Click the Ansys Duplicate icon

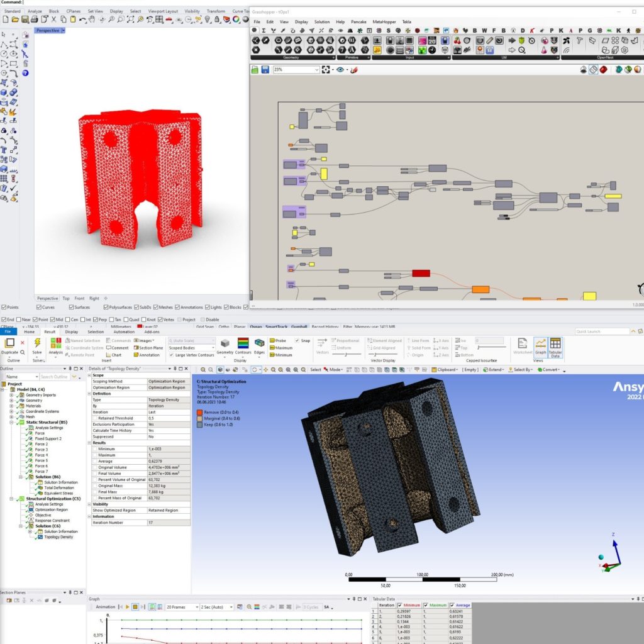pos(9,343)
